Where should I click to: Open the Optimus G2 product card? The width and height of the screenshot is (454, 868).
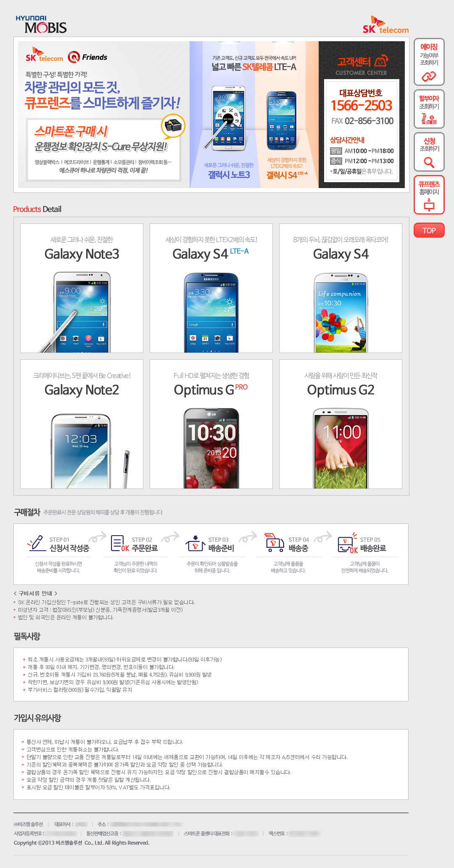340,424
